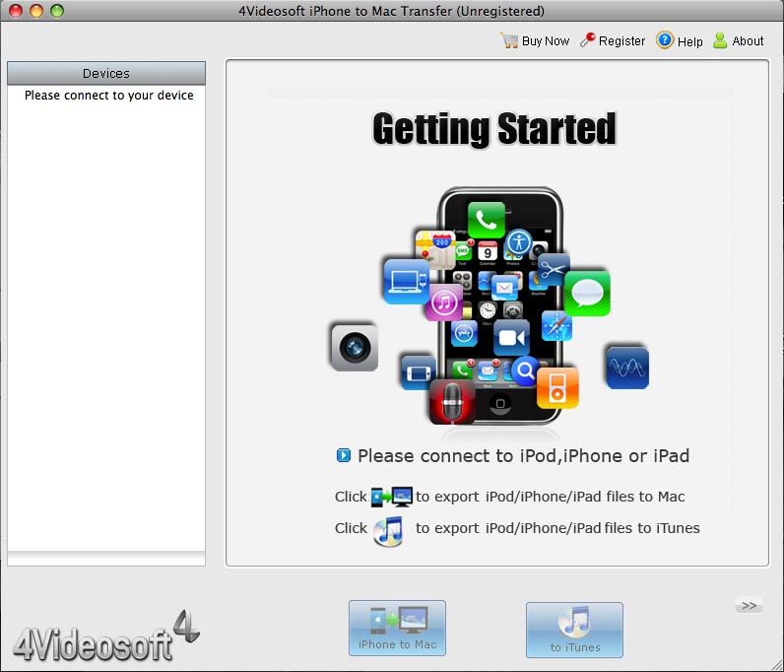
Task: Click the Buy Now shopping cart icon
Action: 509,40
